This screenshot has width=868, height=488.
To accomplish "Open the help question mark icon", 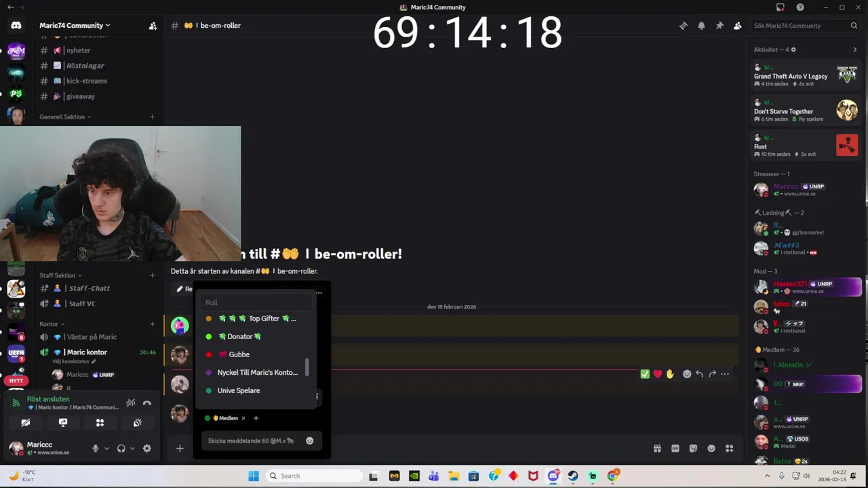I will pos(800,7).
